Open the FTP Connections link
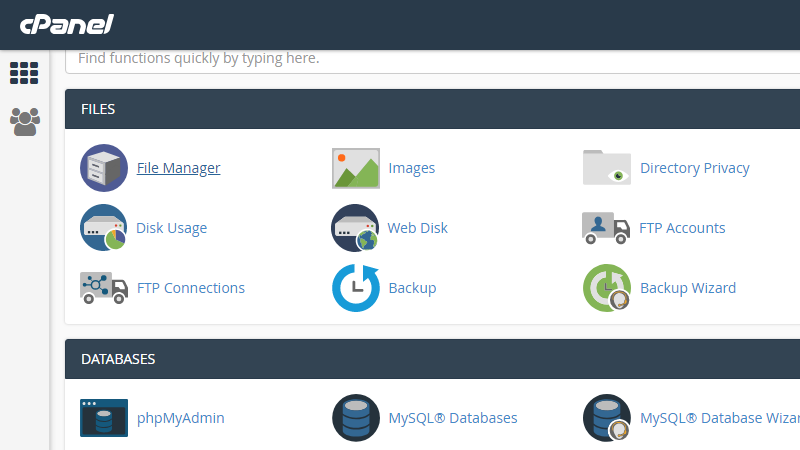The width and height of the screenshot is (800, 450). coord(191,288)
